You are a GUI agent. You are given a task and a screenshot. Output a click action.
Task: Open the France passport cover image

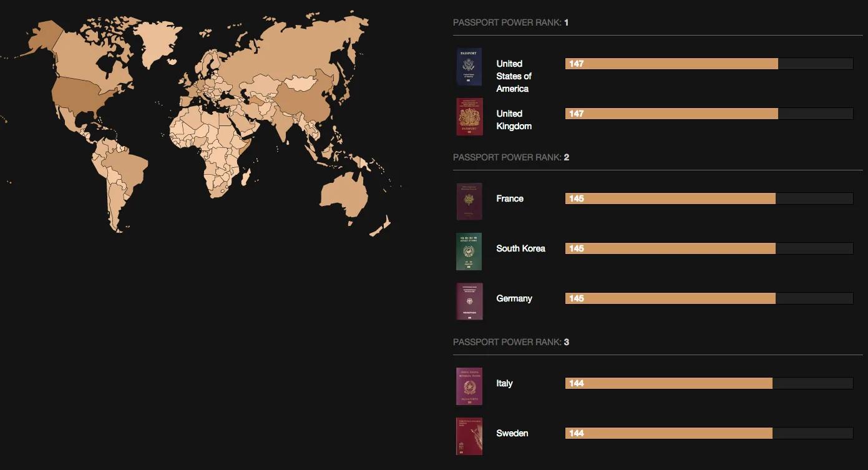click(x=469, y=202)
